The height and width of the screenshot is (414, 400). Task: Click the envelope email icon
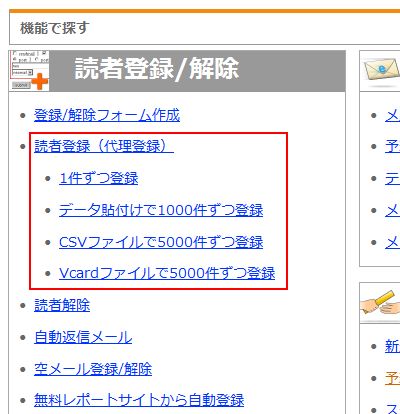tap(382, 69)
